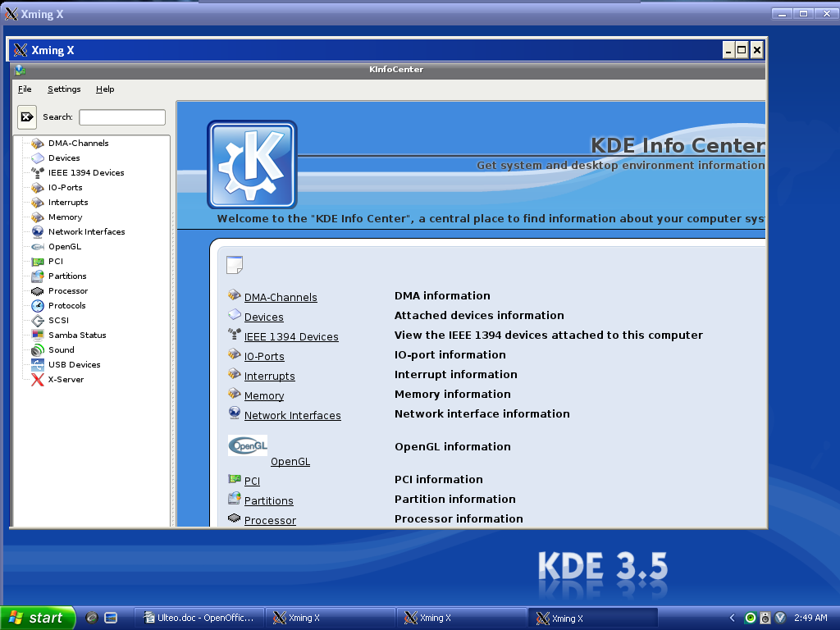The height and width of the screenshot is (630, 840).
Task: Click the KInfoCenter title bar icon
Action: [x=21, y=70]
